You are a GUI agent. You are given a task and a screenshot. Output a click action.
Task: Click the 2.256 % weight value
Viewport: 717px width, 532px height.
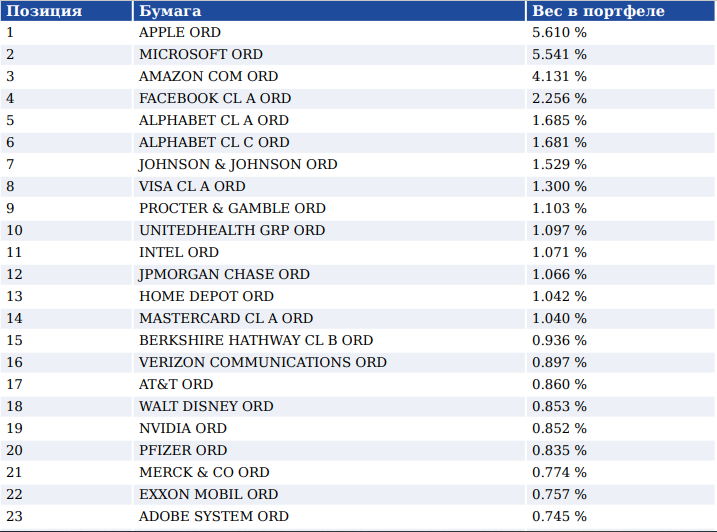point(559,98)
